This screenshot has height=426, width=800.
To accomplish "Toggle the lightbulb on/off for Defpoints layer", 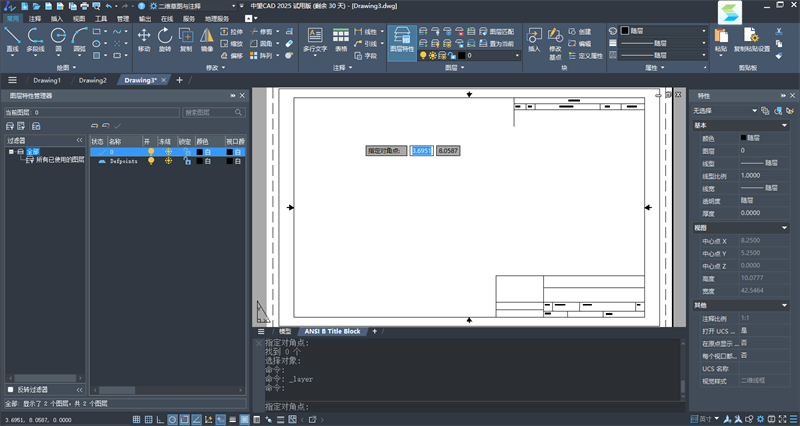I will pos(151,161).
